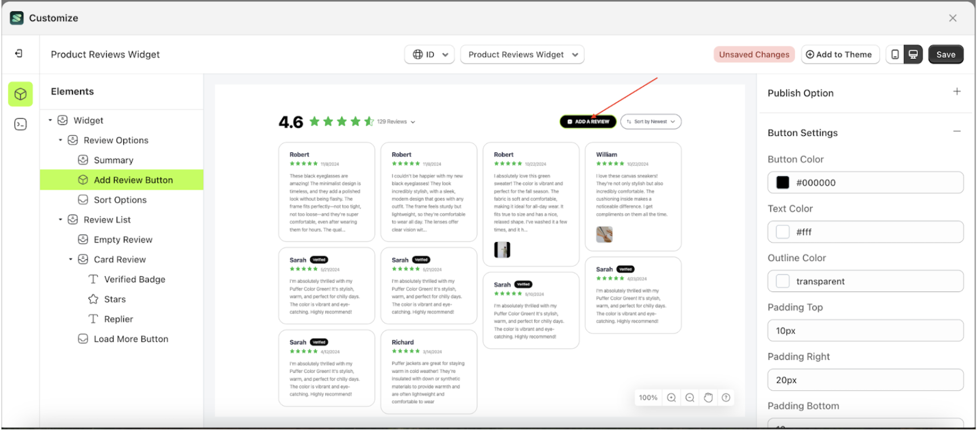
Task: Expand the 129 Reviews chevron in preview
Action: click(x=413, y=122)
